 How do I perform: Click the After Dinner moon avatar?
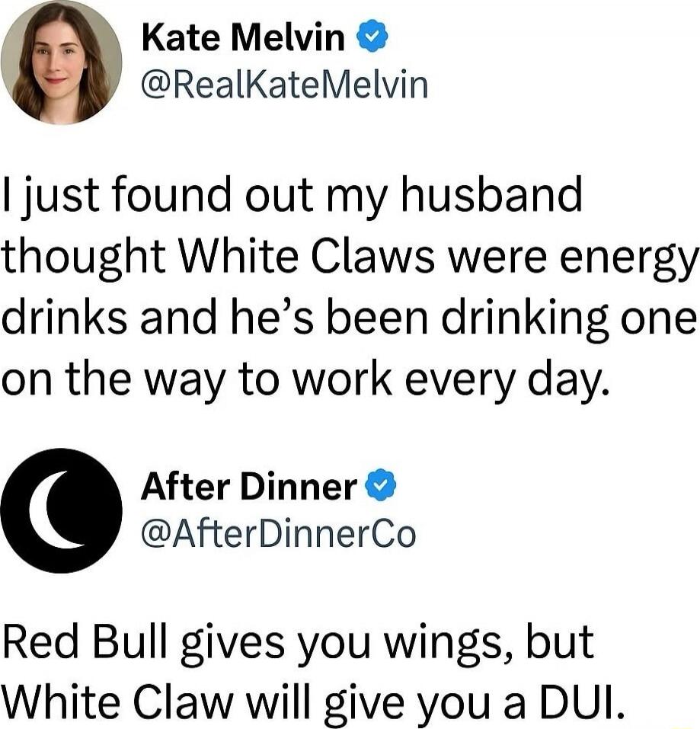coord(61,510)
